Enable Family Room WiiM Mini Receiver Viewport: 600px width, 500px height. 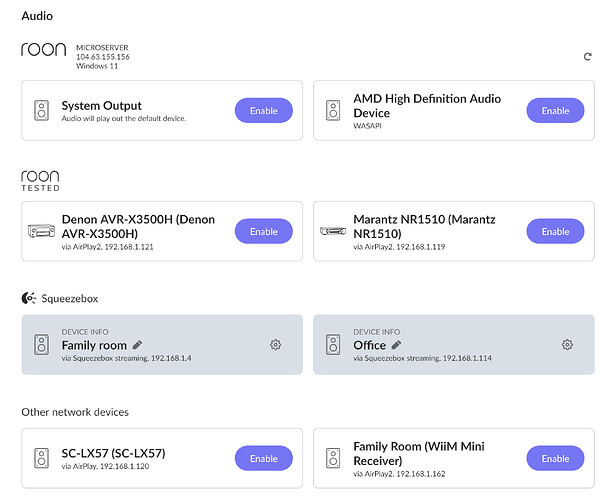pos(555,458)
